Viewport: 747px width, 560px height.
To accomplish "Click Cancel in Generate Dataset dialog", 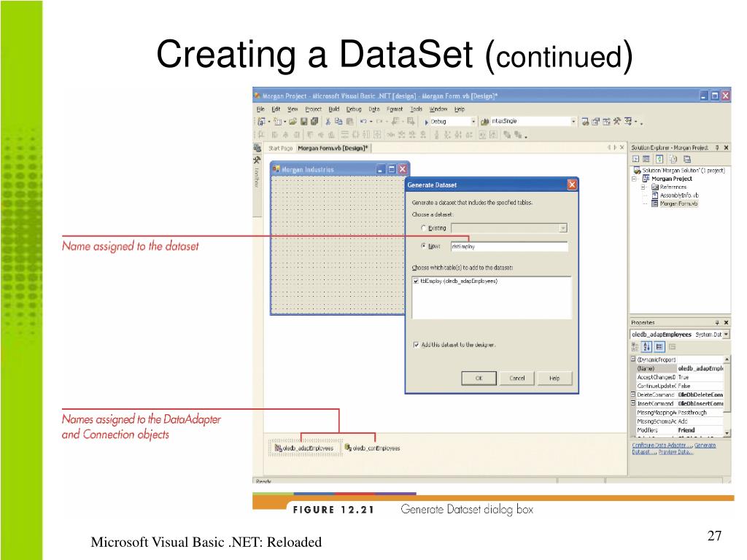I will [x=517, y=378].
